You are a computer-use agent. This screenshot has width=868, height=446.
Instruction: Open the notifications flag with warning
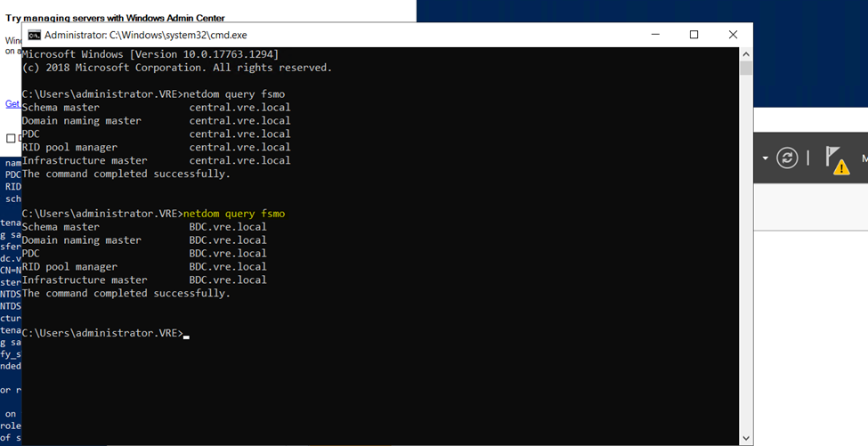click(836, 158)
